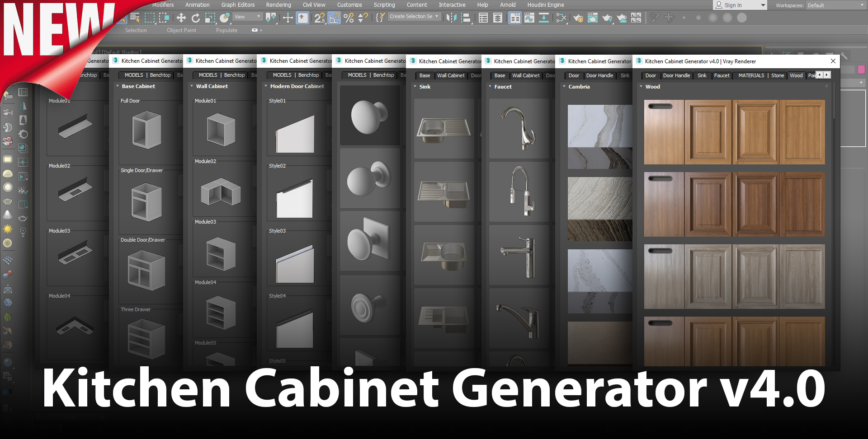Select the Move tool in toolbar
Image resolution: width=868 pixels, height=439 pixels.
[181, 18]
